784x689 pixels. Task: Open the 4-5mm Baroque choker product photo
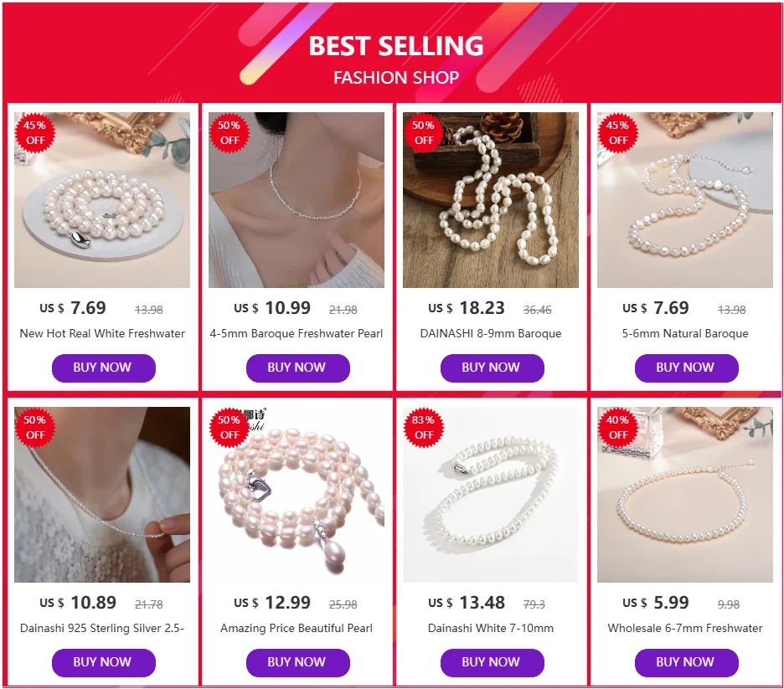[x=297, y=200]
